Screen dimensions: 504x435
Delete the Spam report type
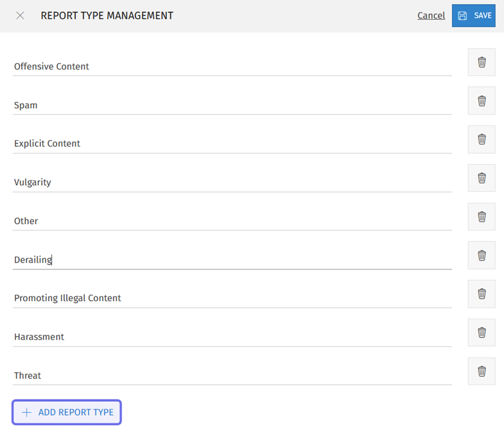[x=481, y=101]
